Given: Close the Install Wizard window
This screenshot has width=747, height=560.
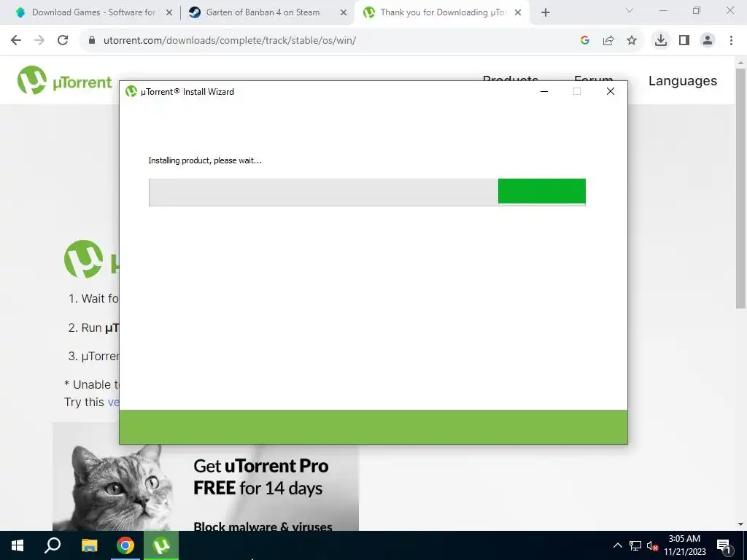Looking at the screenshot, I should coord(611,91).
